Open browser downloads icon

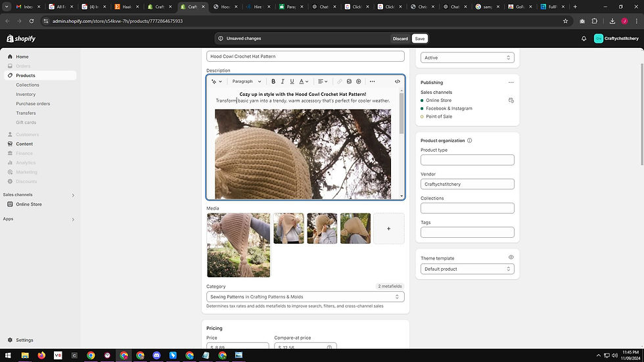tap(612, 21)
